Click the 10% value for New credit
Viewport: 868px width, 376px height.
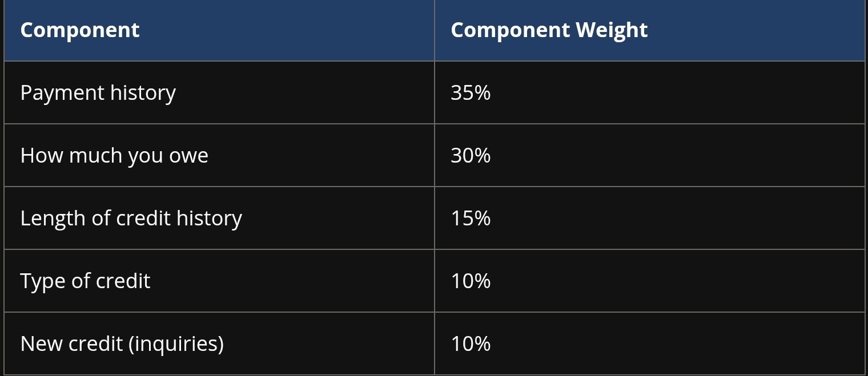coord(471,343)
